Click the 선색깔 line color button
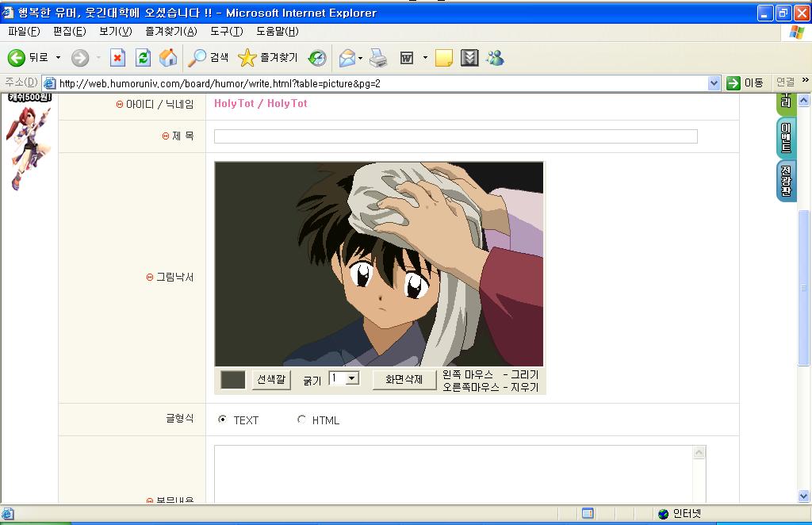The height and width of the screenshot is (525, 812). pos(271,380)
